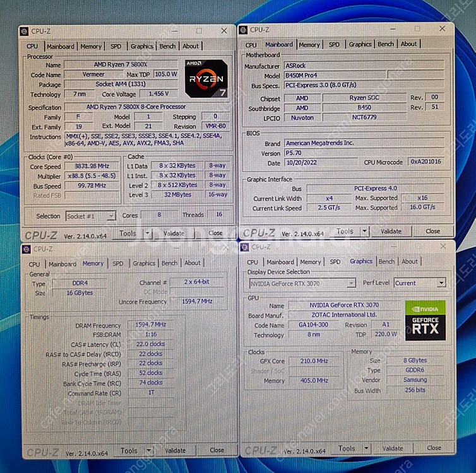Click the Tools button in the CPU window

(x=128, y=233)
